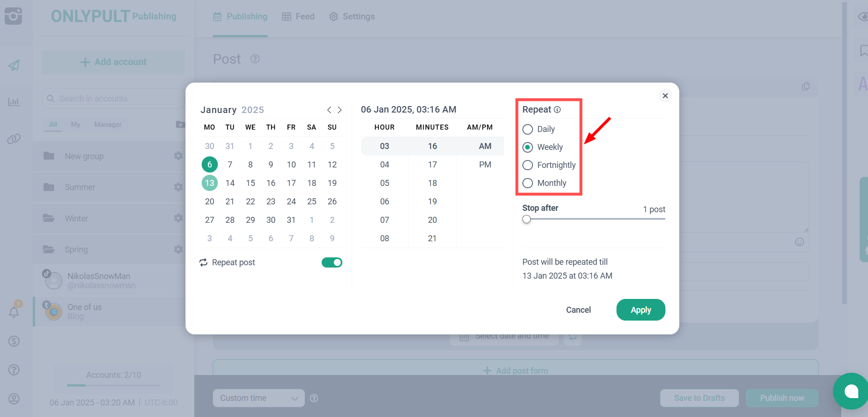This screenshot has height=417, width=868.
Task: Go to previous month in calendar
Action: pos(329,110)
